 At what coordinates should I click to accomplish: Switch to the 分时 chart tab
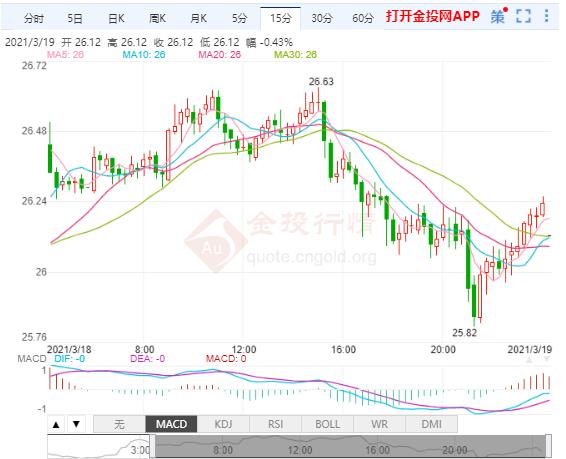33,18
